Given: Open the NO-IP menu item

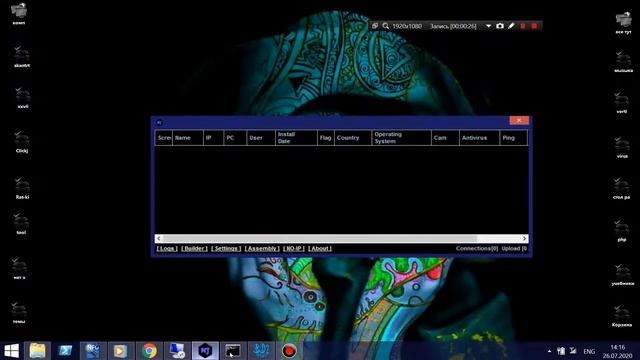Looking at the screenshot, I should pyautogui.click(x=293, y=248).
